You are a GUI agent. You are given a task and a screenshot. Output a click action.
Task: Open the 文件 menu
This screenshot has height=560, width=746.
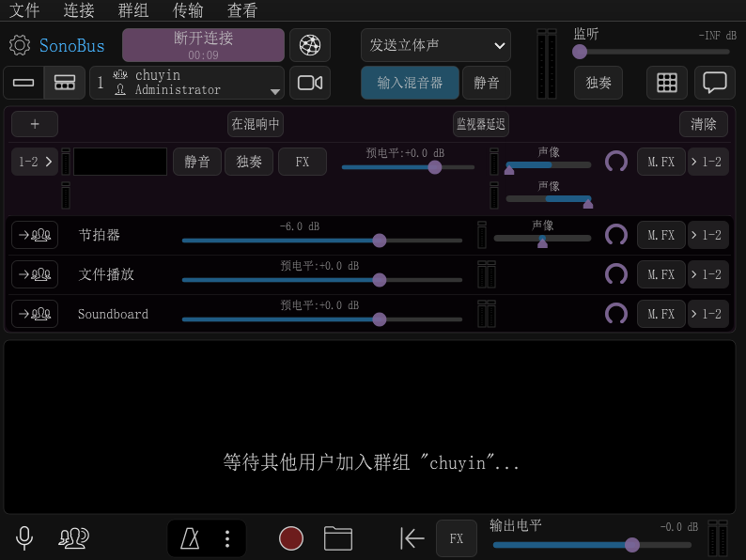[24, 10]
